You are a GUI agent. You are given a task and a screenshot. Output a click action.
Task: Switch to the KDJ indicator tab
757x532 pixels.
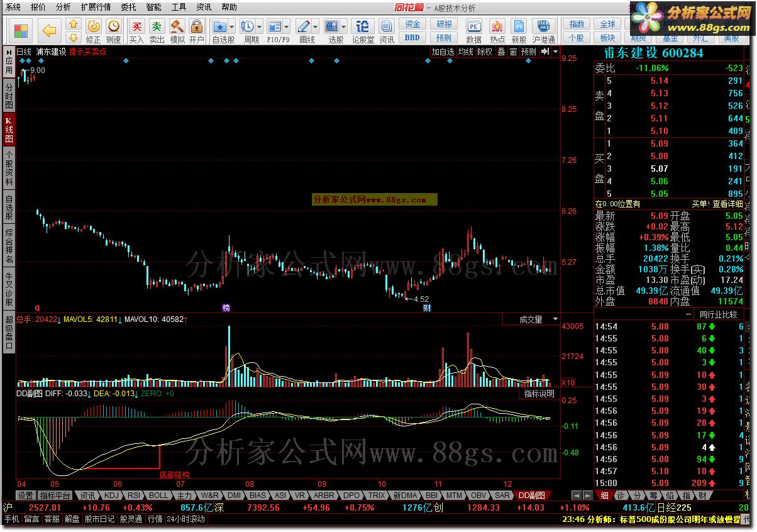[111, 496]
